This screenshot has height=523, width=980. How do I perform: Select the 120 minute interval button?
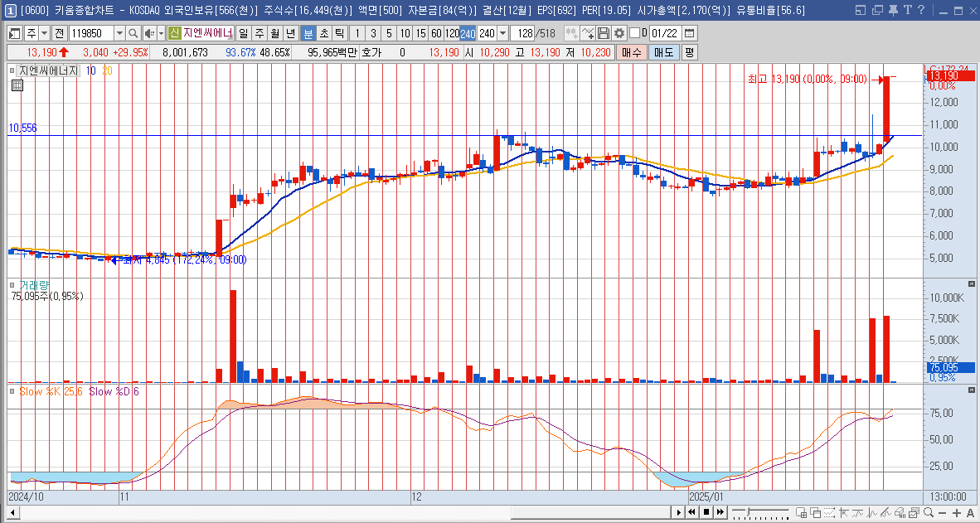(452, 33)
